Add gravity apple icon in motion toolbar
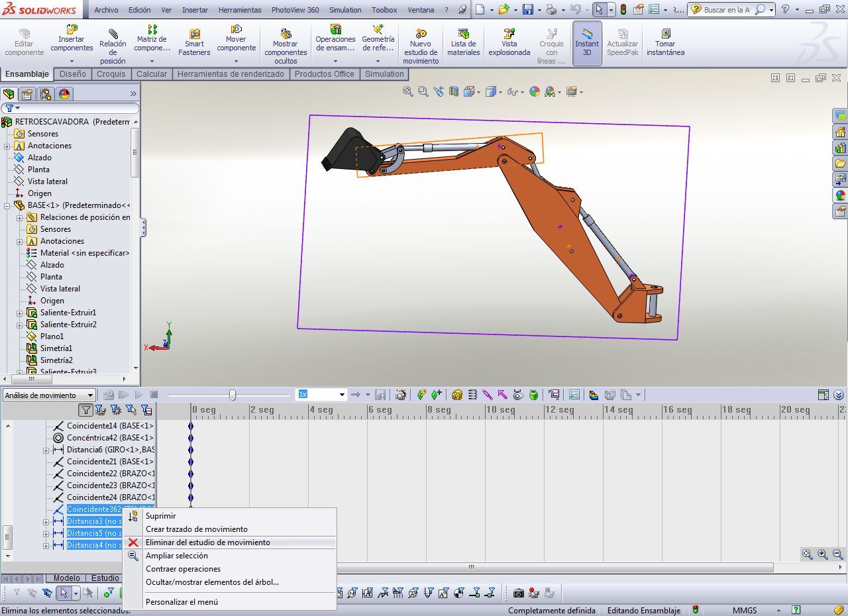848x616 pixels. 533,395
